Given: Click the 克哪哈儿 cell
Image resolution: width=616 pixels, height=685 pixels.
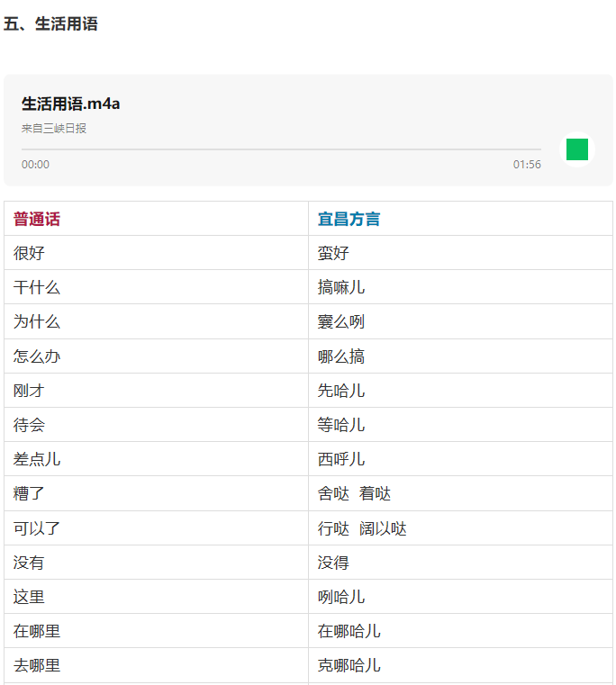Looking at the screenshot, I should tap(349, 665).
